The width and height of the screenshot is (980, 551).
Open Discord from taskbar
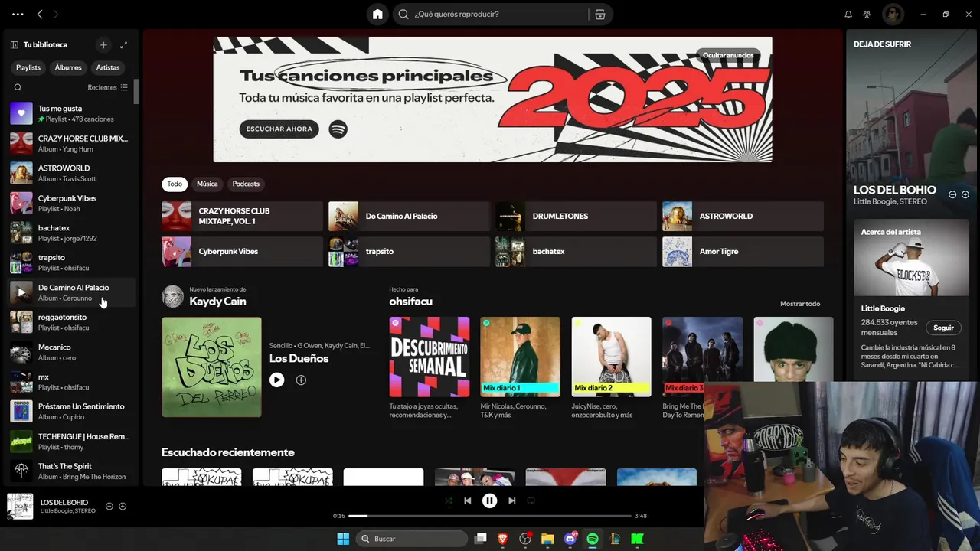(x=570, y=539)
